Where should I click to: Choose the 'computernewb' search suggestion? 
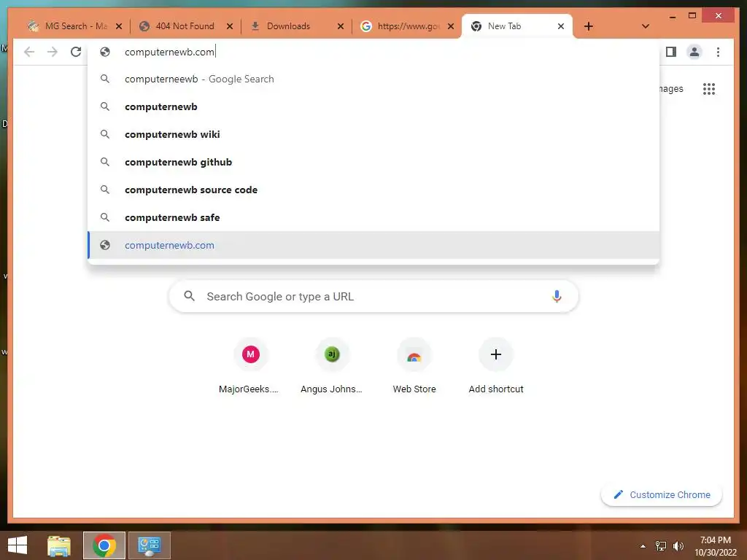[374, 106]
